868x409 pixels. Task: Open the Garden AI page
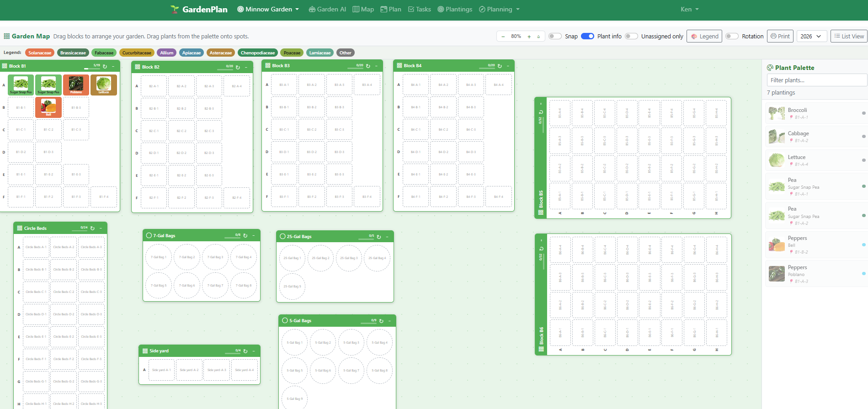[327, 9]
